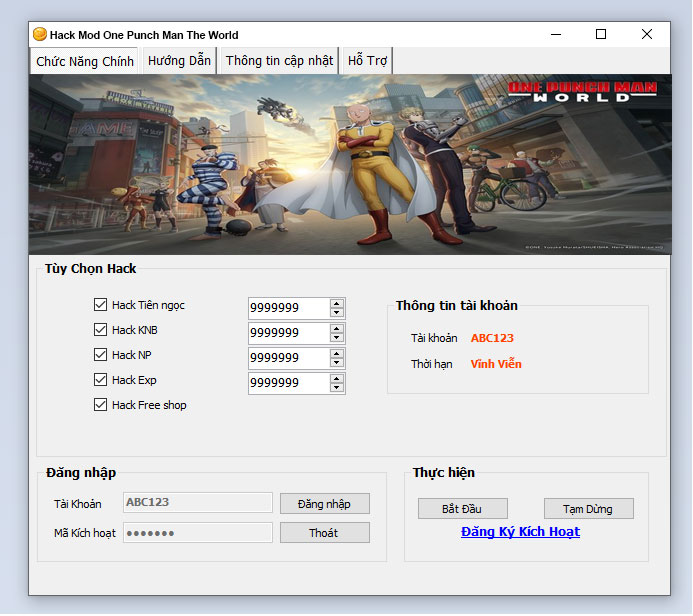Pause with the Tạm Dừng button
This screenshot has width=693, height=616.
pyautogui.click(x=588, y=509)
